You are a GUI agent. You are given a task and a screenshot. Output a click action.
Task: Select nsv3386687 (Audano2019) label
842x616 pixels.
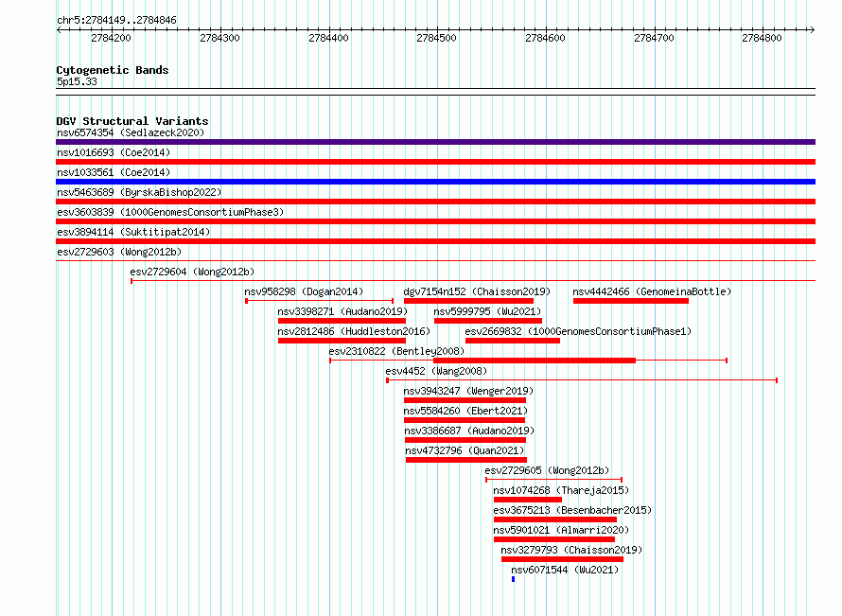tap(469, 431)
